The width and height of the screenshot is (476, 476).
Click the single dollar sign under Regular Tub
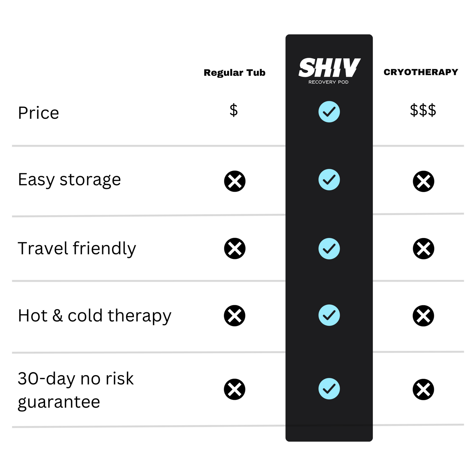[234, 110]
